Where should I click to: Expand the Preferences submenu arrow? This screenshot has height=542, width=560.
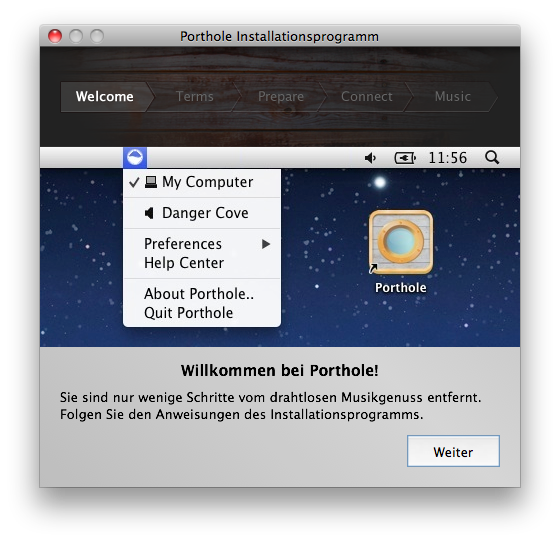tap(265, 244)
